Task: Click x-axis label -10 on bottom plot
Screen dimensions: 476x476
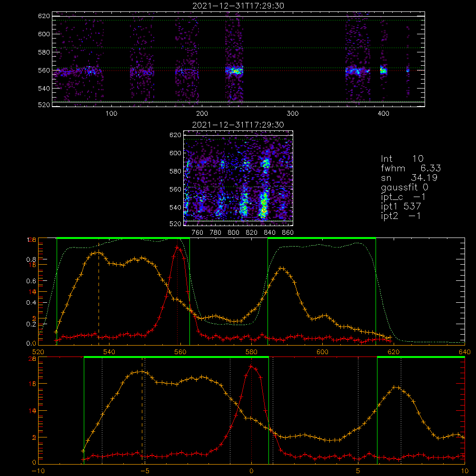Action: pyautogui.click(x=38, y=471)
